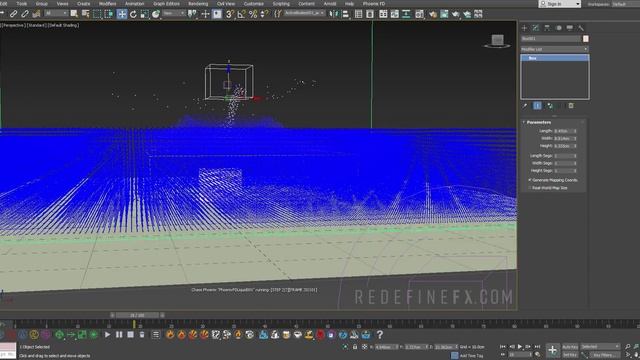Enable Generate Mapping Coords checkbox

pos(530,180)
